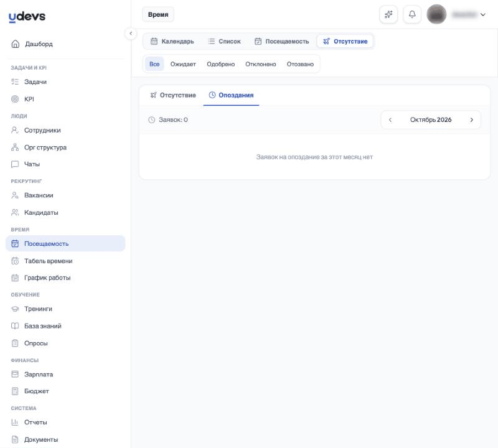This screenshot has height=448, width=498.
Task: Open the Опросы link in sidebar
Action: point(65,343)
